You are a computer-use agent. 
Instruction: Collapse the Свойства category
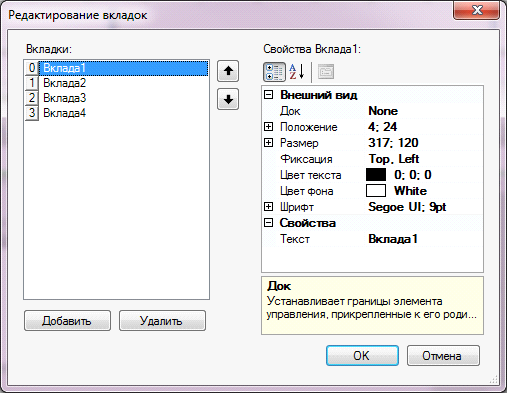pyautogui.click(x=268, y=223)
